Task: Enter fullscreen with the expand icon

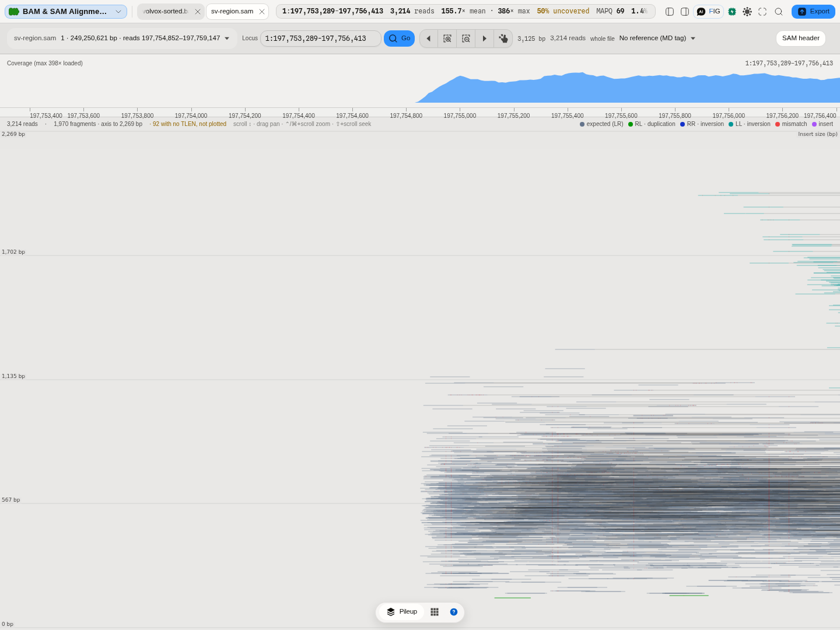Action: 762,12
